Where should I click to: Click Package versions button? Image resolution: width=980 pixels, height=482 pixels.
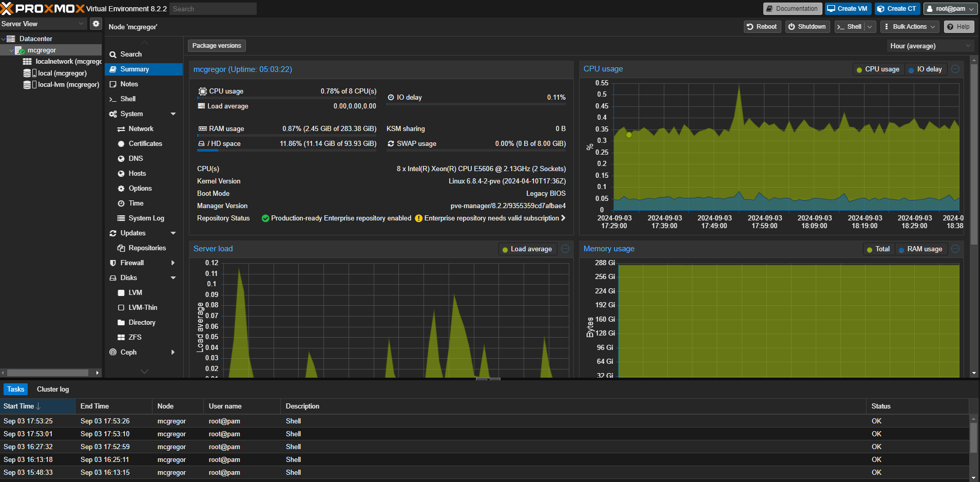tap(217, 46)
